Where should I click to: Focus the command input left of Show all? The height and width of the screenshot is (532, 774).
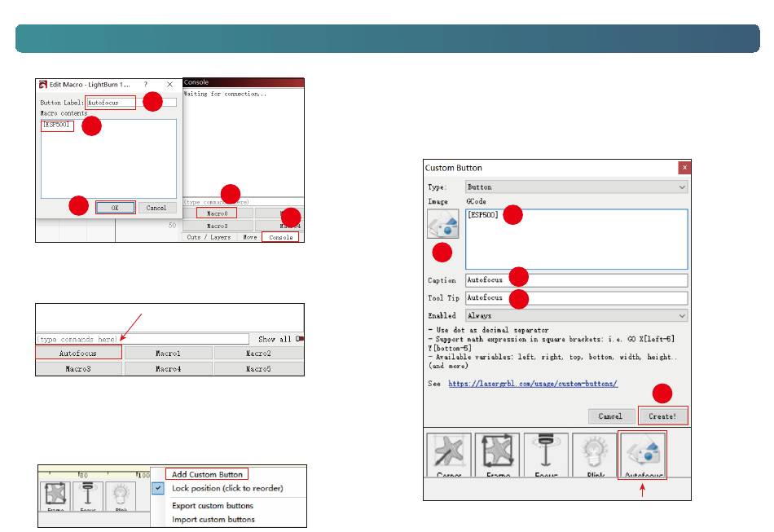(x=142, y=339)
